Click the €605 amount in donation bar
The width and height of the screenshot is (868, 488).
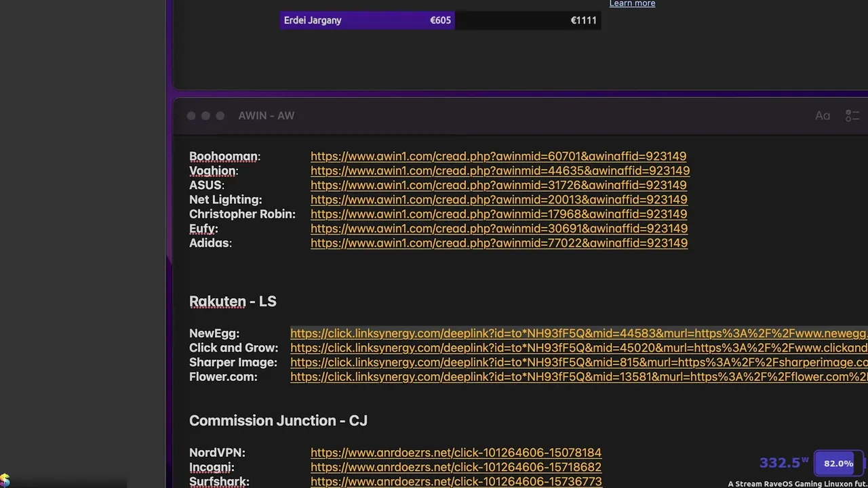[x=440, y=20]
